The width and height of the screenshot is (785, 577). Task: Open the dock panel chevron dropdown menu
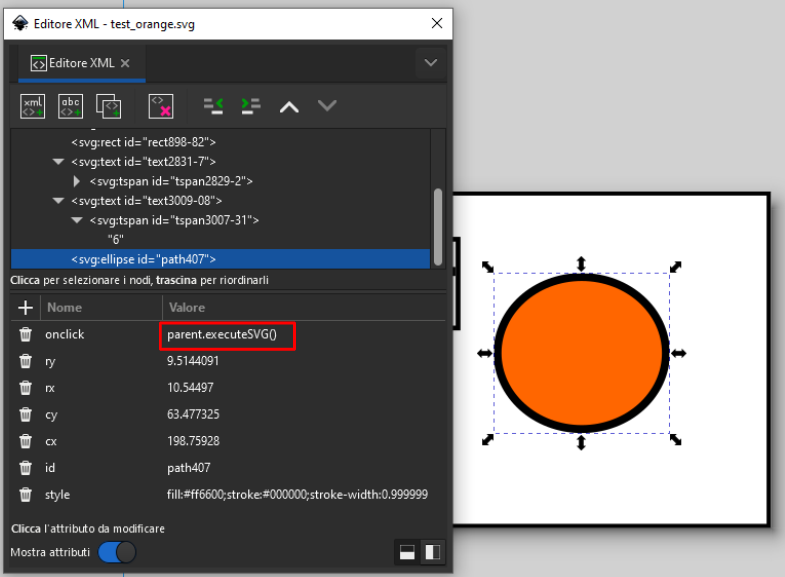[x=431, y=63]
